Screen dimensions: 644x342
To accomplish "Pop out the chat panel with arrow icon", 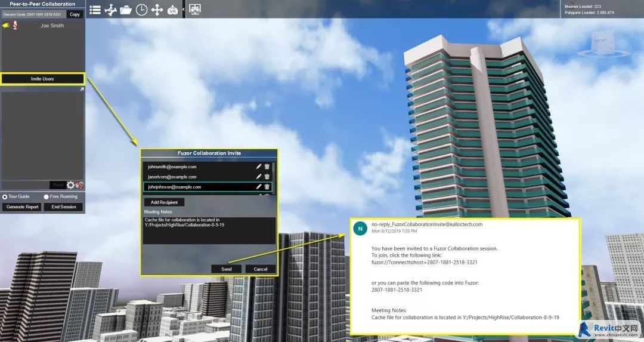I will tap(81, 89).
